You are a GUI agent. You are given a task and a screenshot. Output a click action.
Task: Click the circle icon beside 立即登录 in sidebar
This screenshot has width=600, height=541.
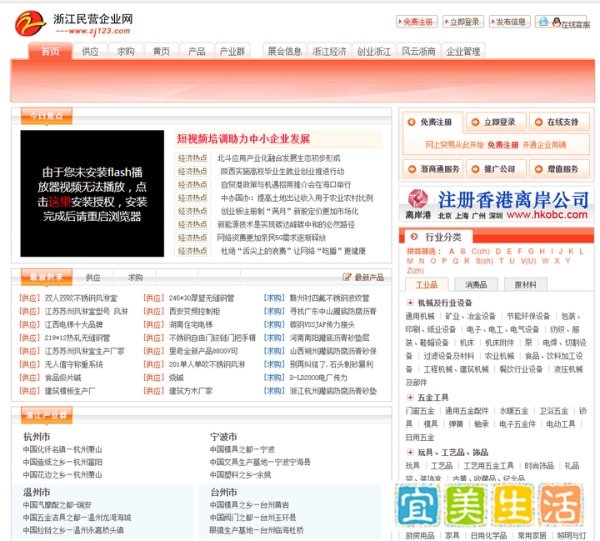pyautogui.click(x=475, y=122)
